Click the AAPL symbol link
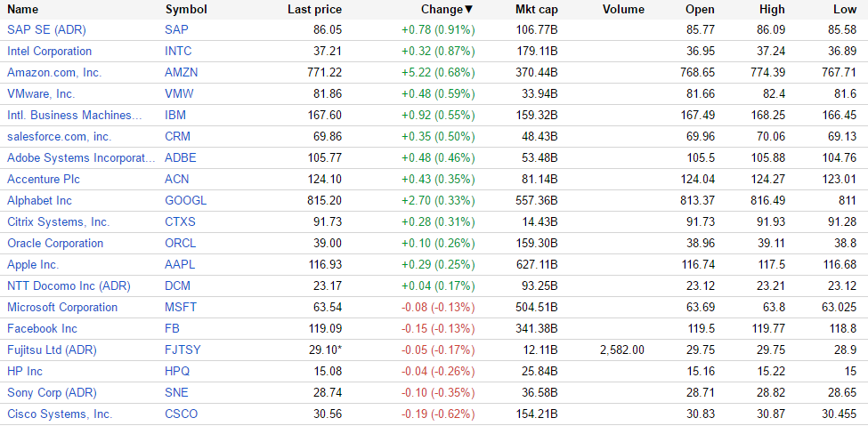868x426 pixels. (180, 264)
